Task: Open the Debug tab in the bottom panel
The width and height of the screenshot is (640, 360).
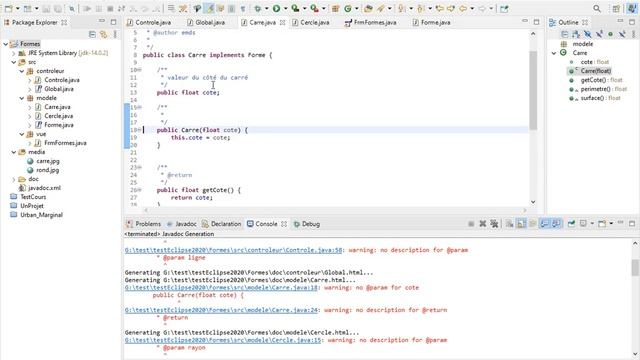Action: pos(307,224)
